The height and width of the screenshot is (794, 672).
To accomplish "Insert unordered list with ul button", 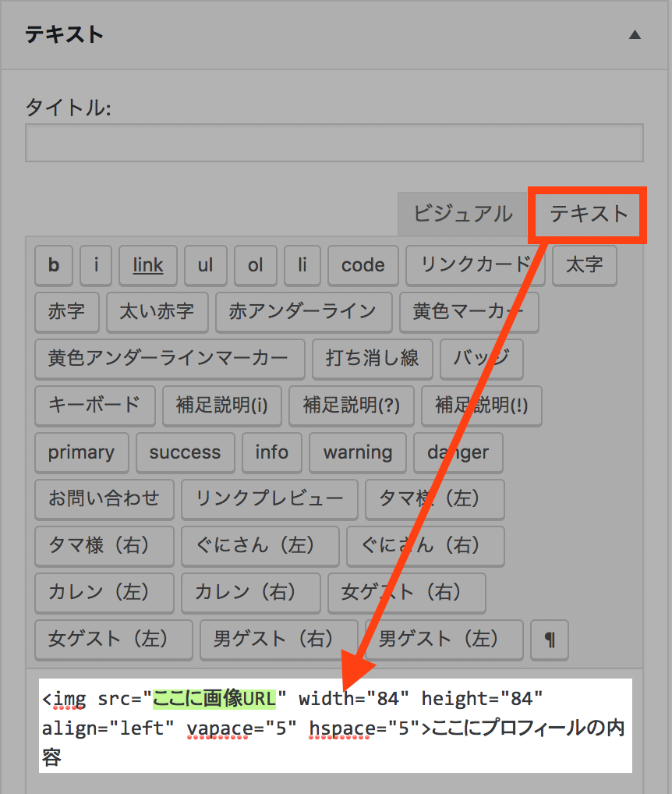I will pyautogui.click(x=206, y=265).
